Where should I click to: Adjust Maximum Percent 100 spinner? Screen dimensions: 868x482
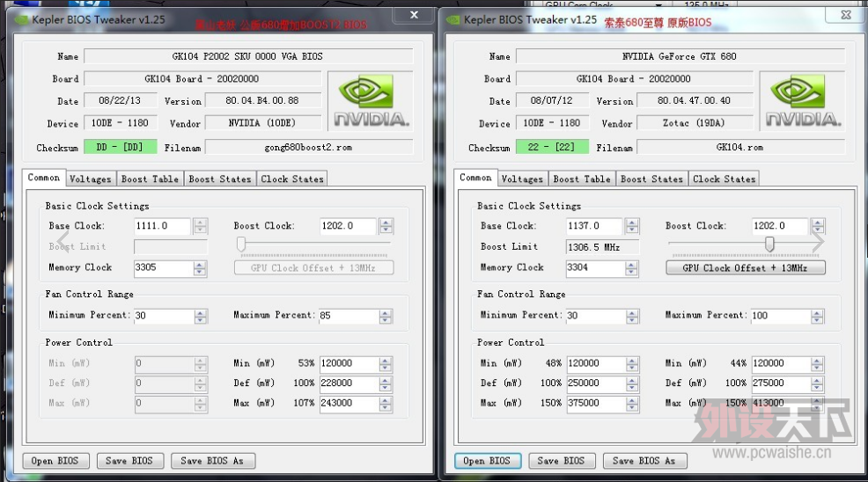(x=817, y=316)
